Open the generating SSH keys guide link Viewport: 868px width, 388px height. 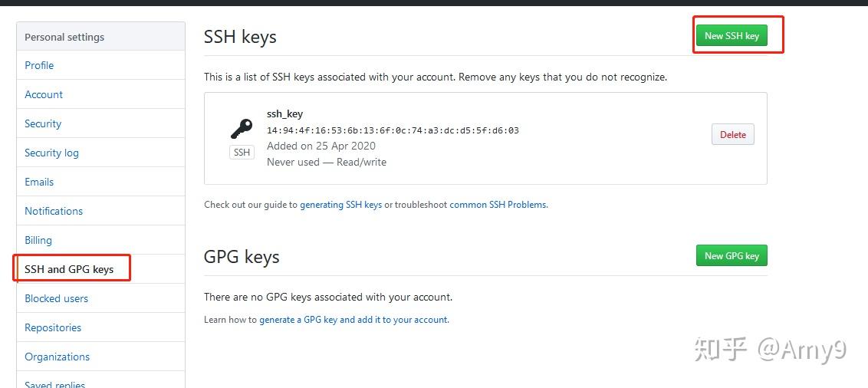tap(341, 204)
